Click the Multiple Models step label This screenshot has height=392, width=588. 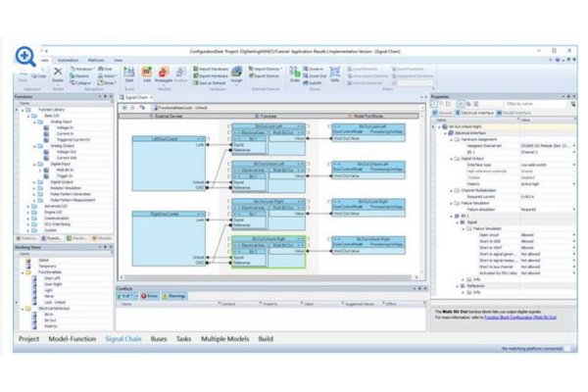pos(225,339)
